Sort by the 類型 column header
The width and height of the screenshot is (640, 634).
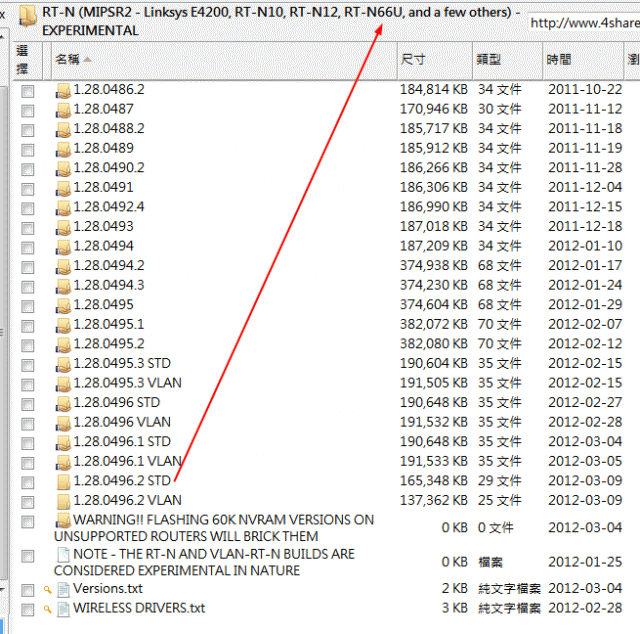click(508, 60)
